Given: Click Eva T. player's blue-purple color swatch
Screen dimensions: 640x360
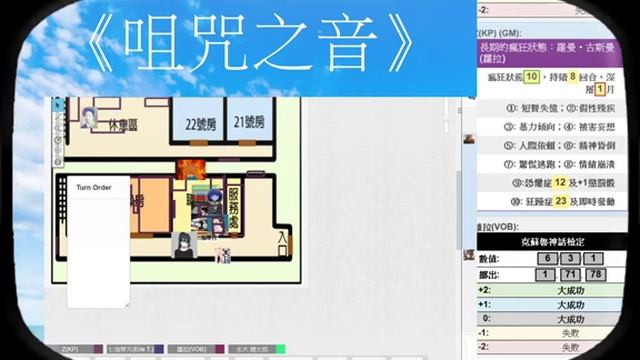Looking at the screenshot, I should pos(159,349).
